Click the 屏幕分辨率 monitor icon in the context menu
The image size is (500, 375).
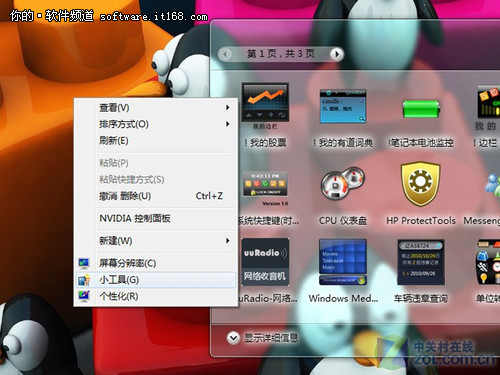[x=83, y=263]
